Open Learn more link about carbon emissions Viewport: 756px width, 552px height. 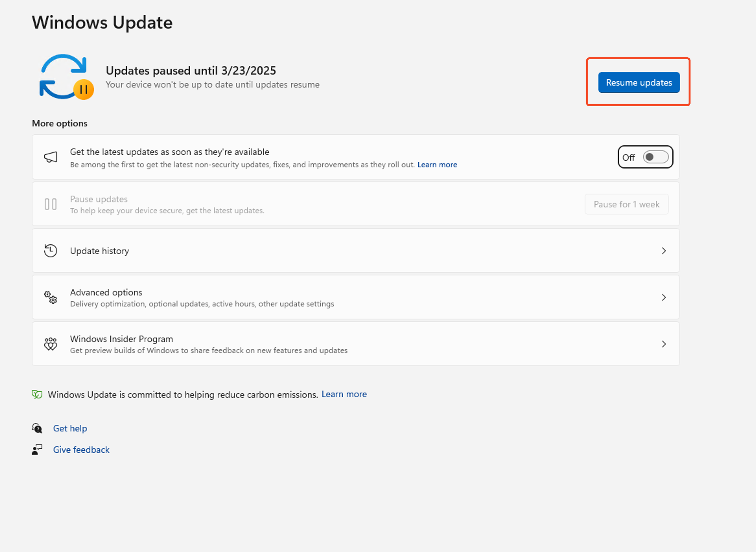click(x=344, y=394)
